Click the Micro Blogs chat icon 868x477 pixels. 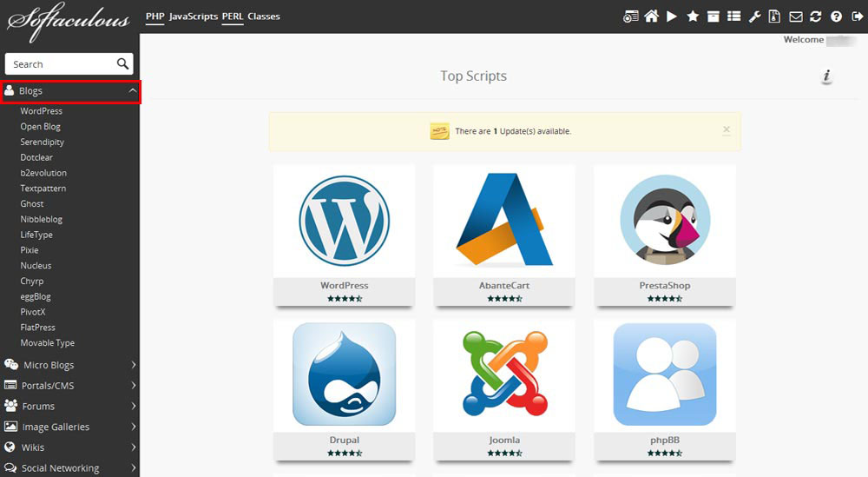(x=11, y=364)
